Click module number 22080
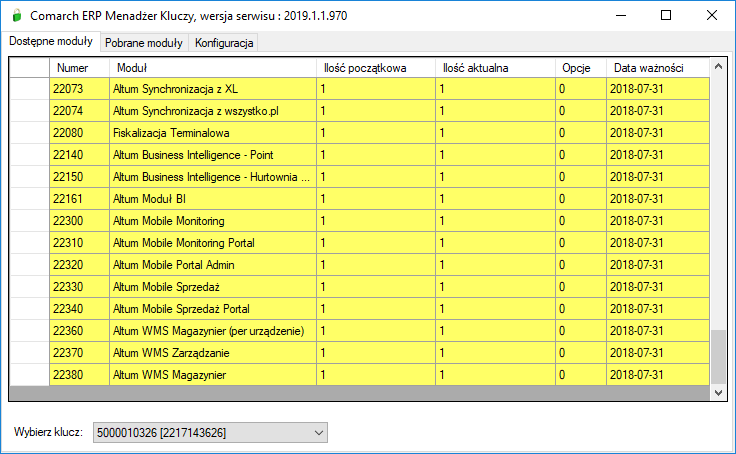736x454 pixels. pyautogui.click(x=79, y=133)
